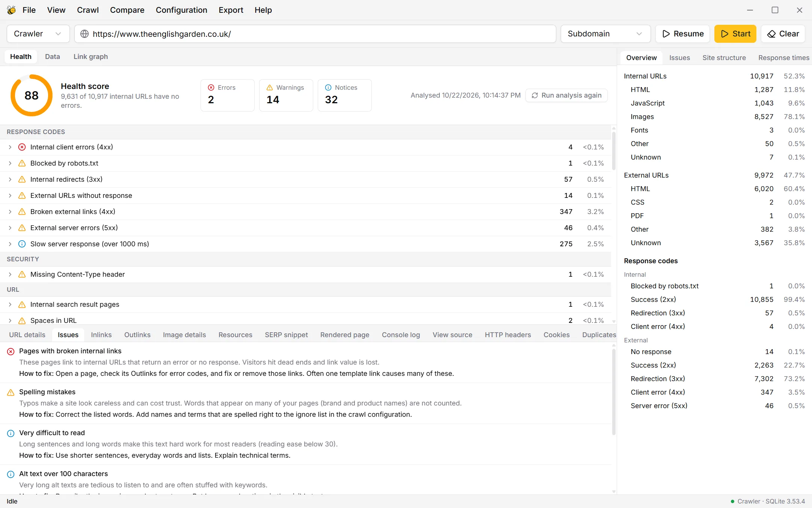Expand the External URLs without response row
Screen dimensions: 812x508
coord(10,196)
